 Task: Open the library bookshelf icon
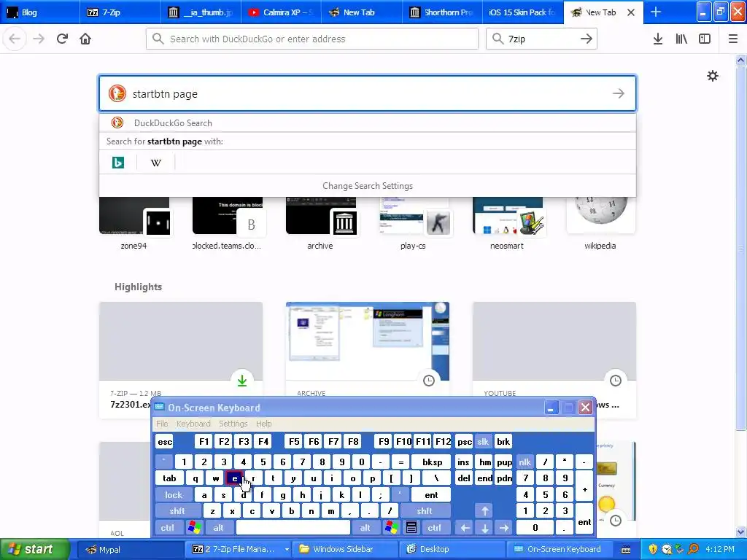click(x=681, y=39)
